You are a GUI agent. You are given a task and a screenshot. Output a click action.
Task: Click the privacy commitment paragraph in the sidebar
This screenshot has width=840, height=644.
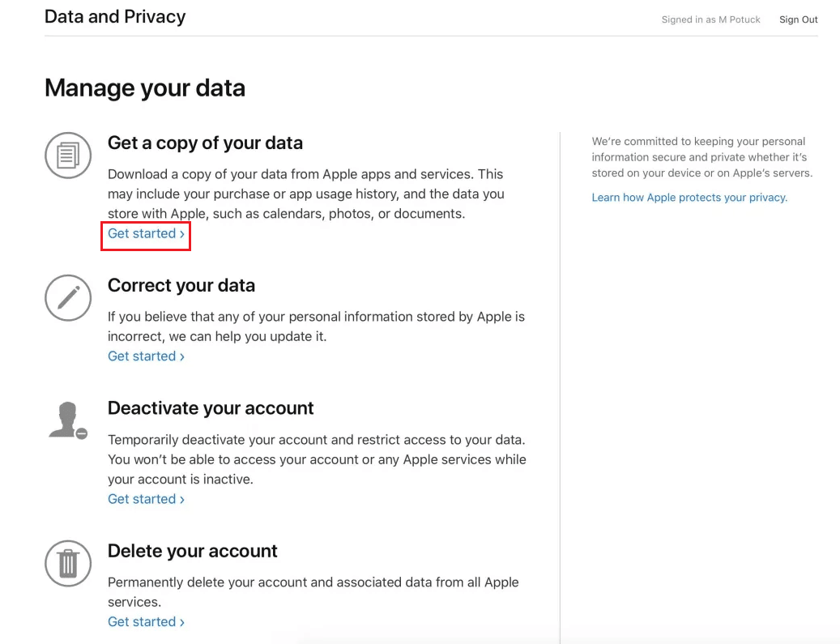pos(701,157)
